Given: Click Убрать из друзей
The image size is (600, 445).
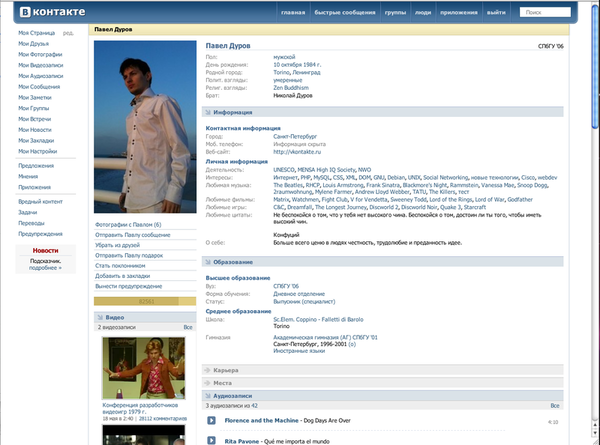Looking at the screenshot, I should point(117,245).
